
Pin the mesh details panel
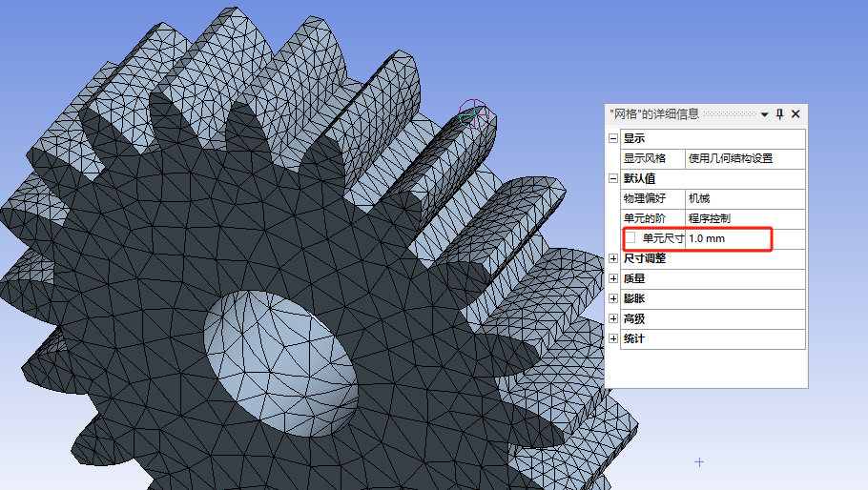[779, 114]
